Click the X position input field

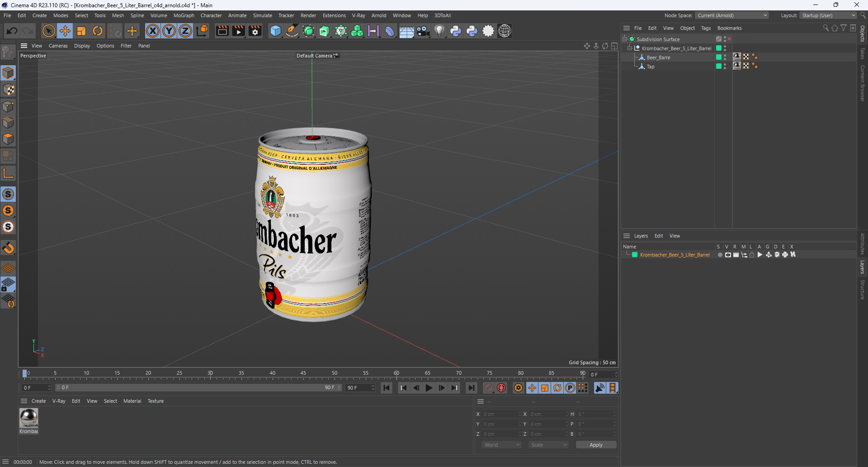tap(502, 414)
